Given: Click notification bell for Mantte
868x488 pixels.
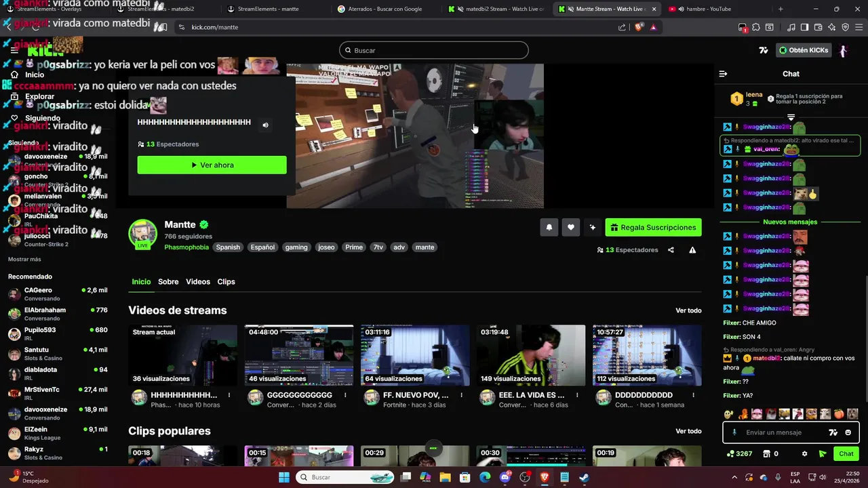Looking at the screenshot, I should click(549, 228).
